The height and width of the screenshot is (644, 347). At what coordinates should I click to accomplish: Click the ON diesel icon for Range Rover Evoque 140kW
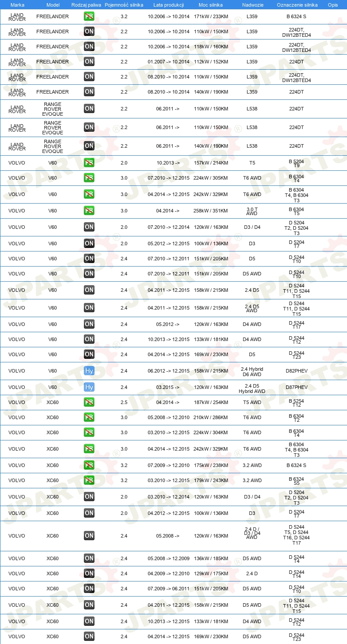[89, 146]
